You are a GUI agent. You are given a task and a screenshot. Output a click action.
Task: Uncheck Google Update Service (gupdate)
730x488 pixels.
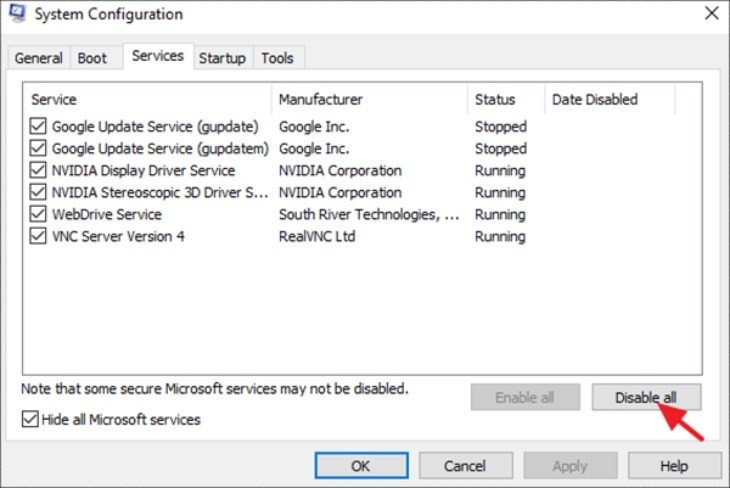(38, 127)
